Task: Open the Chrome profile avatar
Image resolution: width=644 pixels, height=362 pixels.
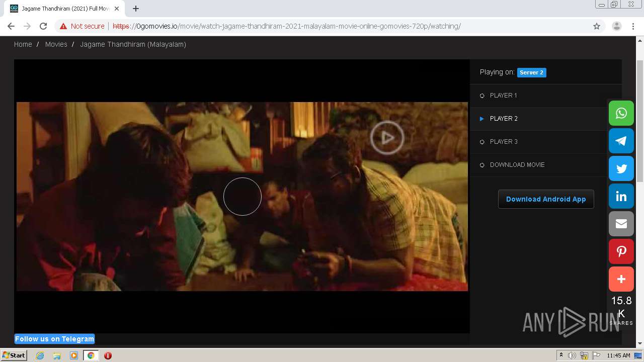Action: click(x=616, y=26)
